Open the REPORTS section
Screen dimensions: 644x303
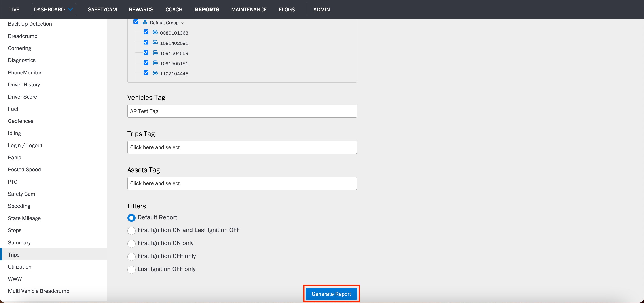point(207,9)
